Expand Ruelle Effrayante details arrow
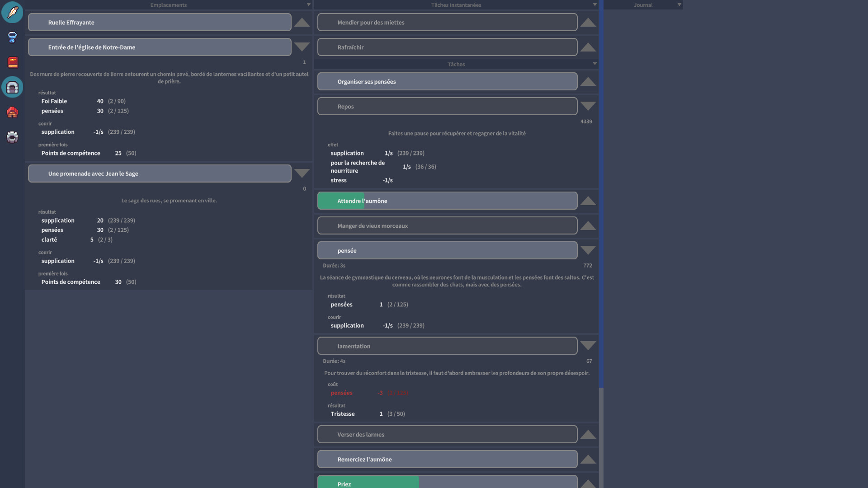The image size is (868, 488). [x=302, y=23]
